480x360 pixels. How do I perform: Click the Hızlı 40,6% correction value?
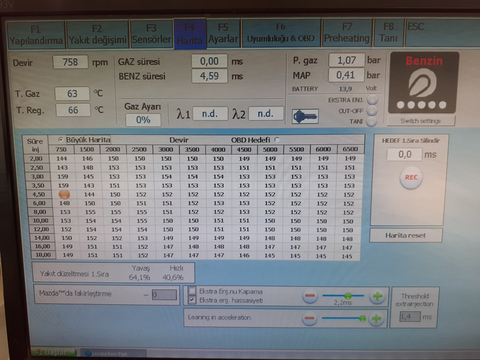pos(173,277)
